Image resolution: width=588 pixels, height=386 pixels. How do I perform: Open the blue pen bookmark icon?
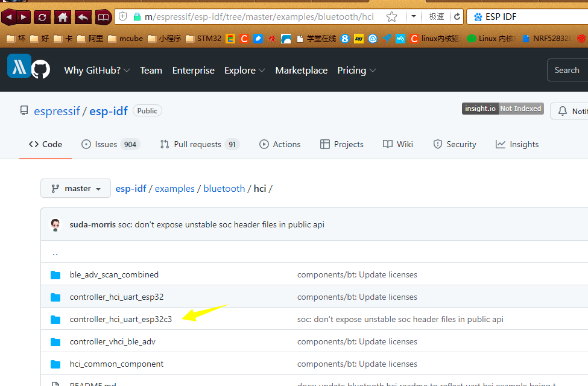258,38
